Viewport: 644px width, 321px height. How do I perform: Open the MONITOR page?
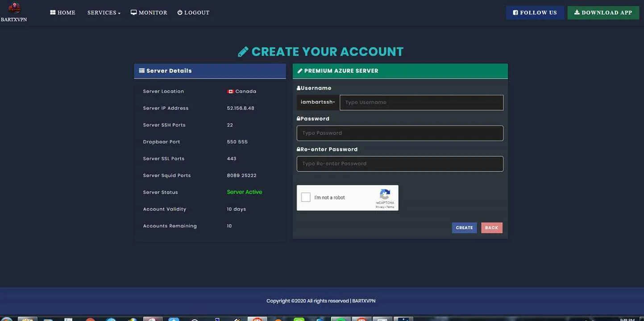pos(149,12)
